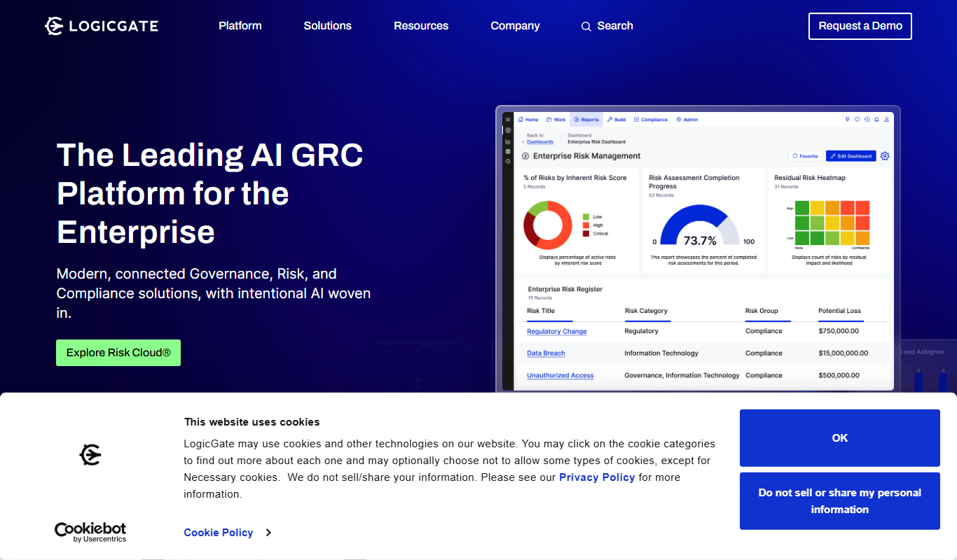
Task: Click the zoom search icon in dashboard sidebar
Action: [x=508, y=161]
